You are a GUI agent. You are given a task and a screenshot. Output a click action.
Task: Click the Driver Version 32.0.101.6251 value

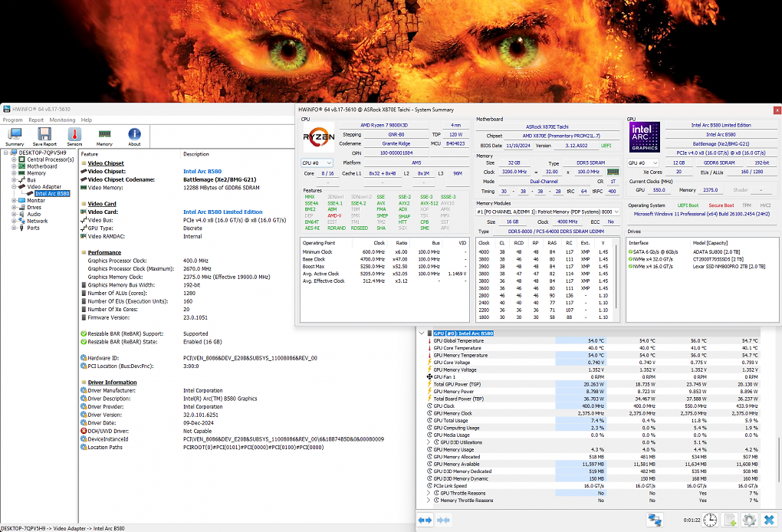click(x=201, y=415)
